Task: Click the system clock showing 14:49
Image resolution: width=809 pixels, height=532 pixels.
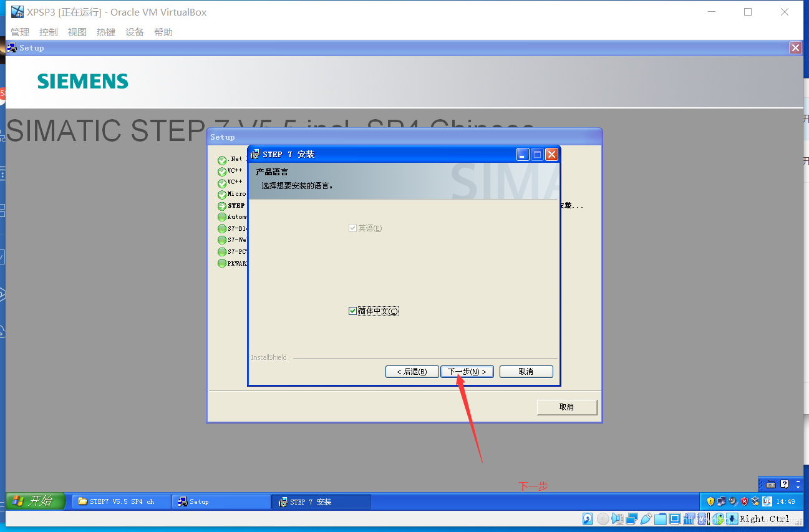Action: tap(785, 501)
